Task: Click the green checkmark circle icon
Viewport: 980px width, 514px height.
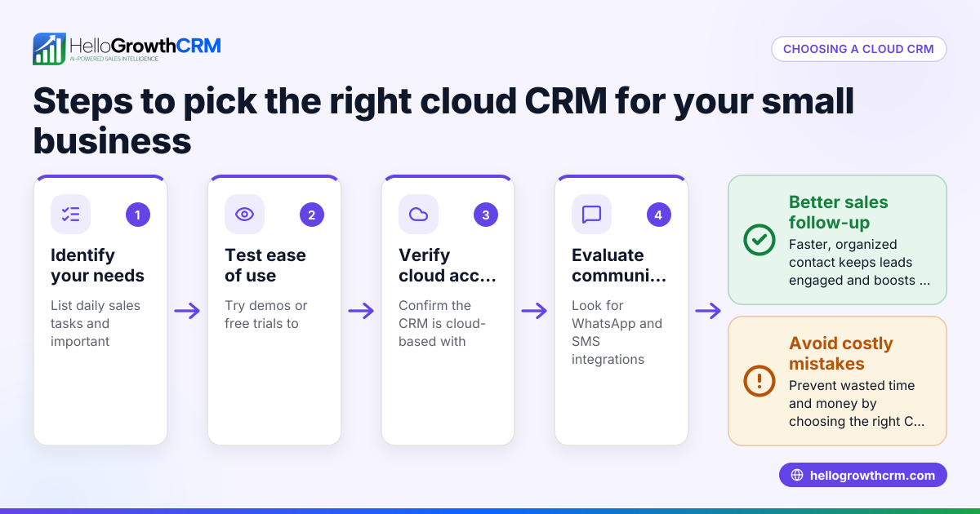Action: (x=759, y=240)
